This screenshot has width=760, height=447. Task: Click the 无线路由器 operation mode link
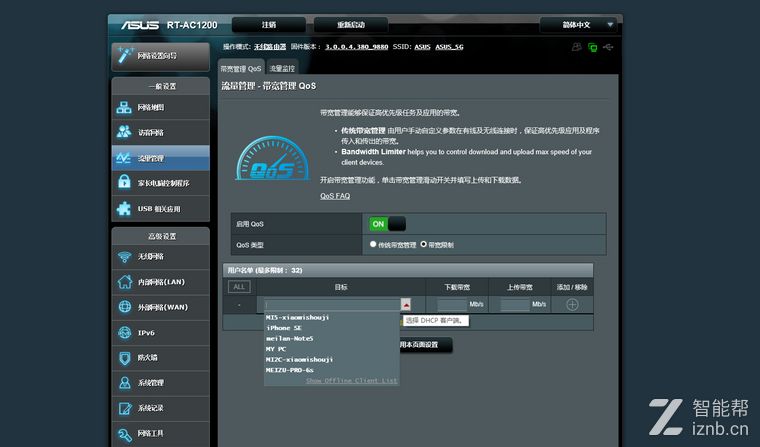pyautogui.click(x=270, y=47)
